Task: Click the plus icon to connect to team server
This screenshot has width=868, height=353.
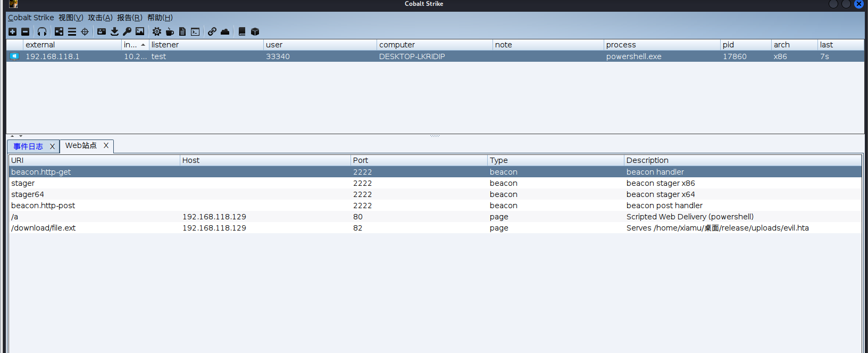Action: point(13,32)
